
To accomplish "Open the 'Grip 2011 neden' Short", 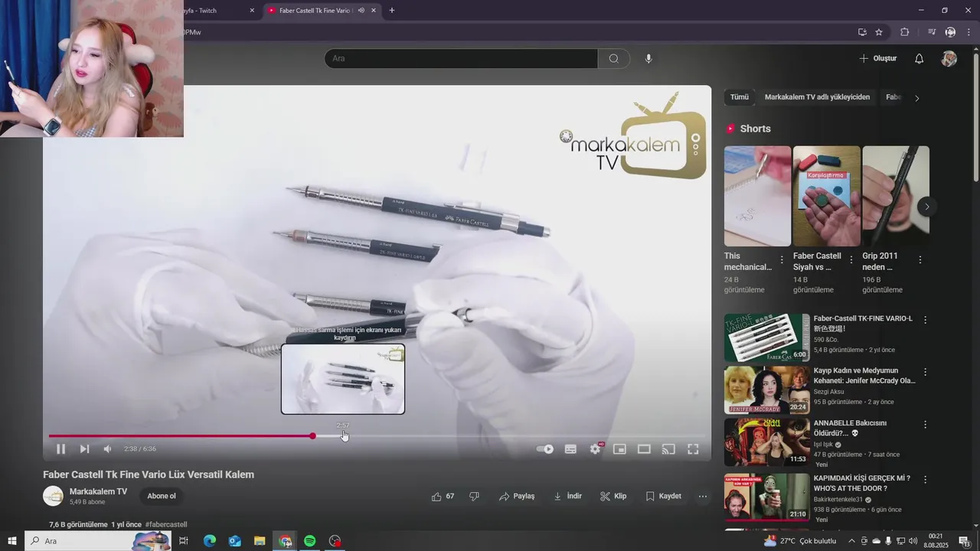I will pyautogui.click(x=896, y=196).
